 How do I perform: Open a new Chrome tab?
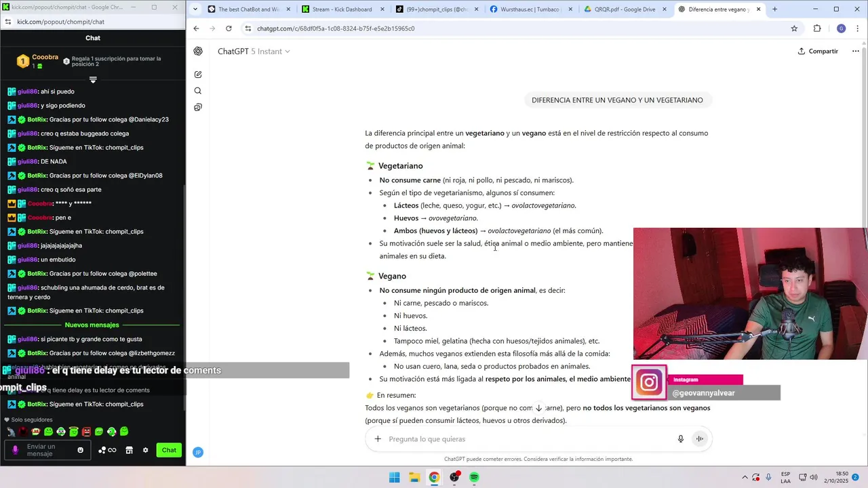[774, 9]
